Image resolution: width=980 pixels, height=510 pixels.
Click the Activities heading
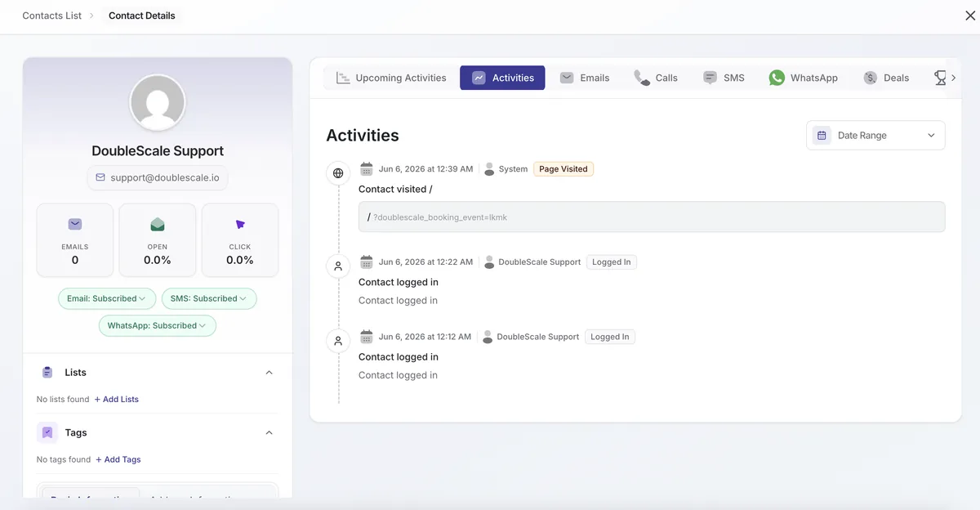363,136
